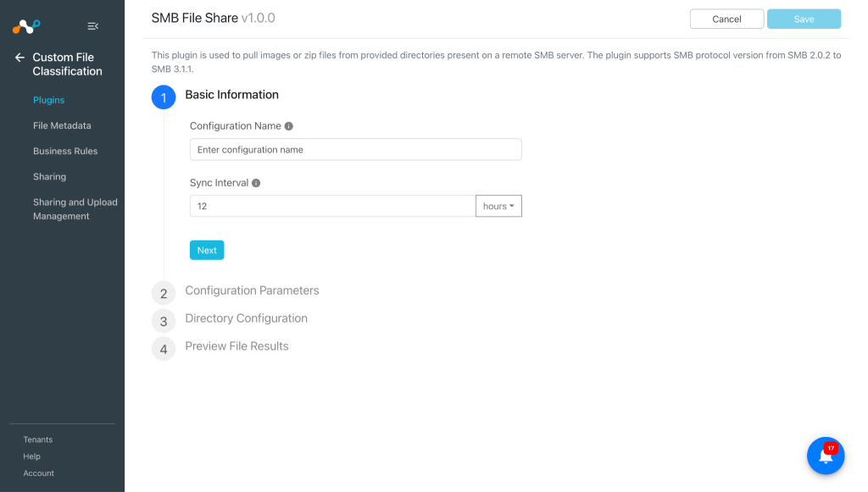Expand Directory Configuration step
Screen dimensions: 868x492
[x=246, y=318]
